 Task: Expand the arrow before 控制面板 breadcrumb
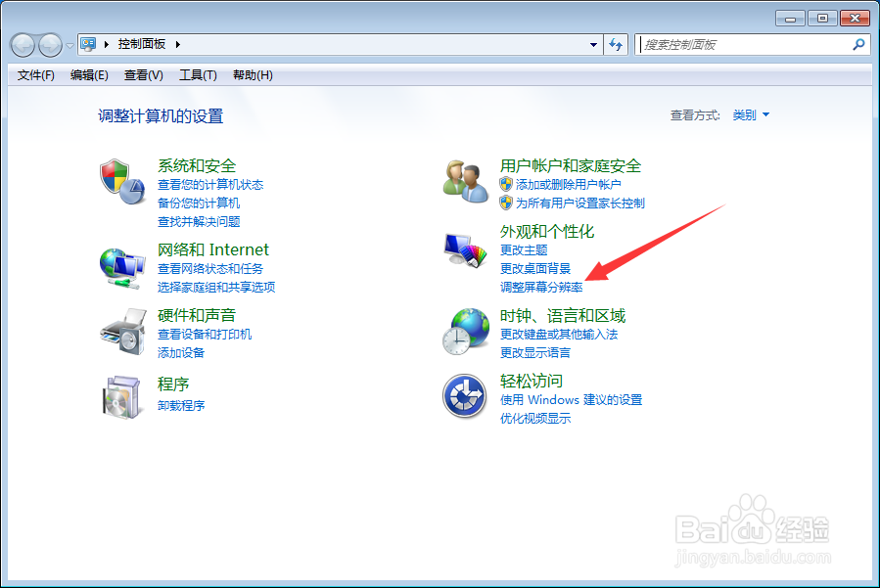[106, 44]
